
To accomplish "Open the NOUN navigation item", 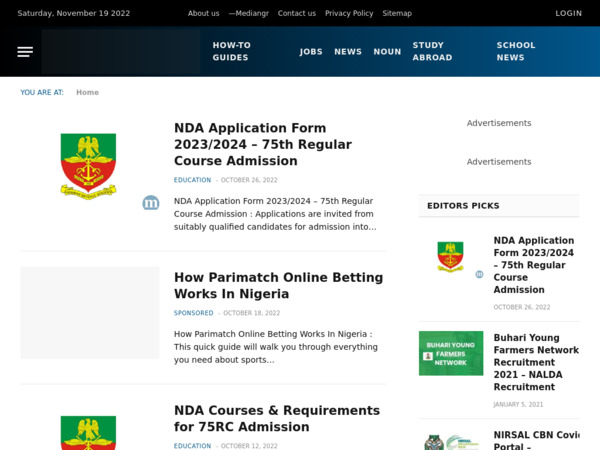I will pos(387,52).
